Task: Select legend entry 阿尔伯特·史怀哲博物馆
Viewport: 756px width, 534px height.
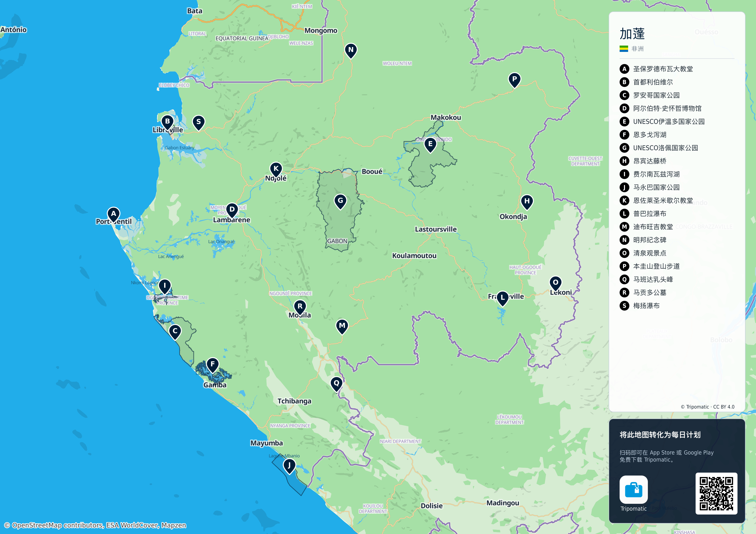Action: (x=660, y=108)
